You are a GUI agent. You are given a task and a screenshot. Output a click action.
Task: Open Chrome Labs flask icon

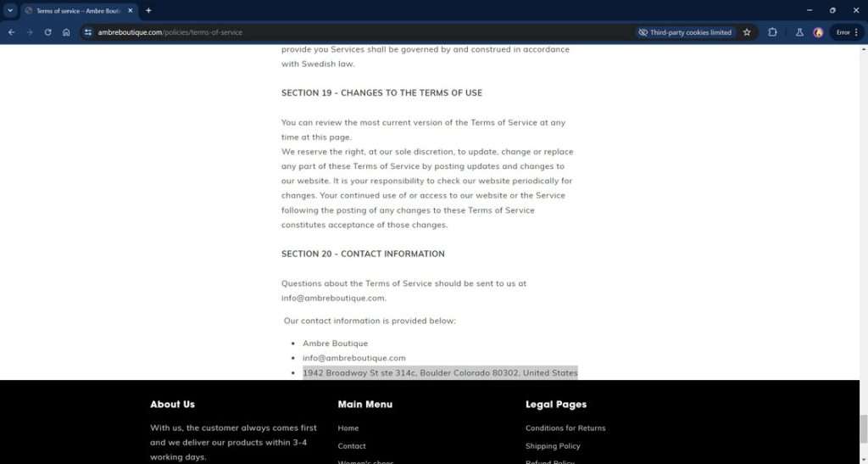pyautogui.click(x=799, y=32)
